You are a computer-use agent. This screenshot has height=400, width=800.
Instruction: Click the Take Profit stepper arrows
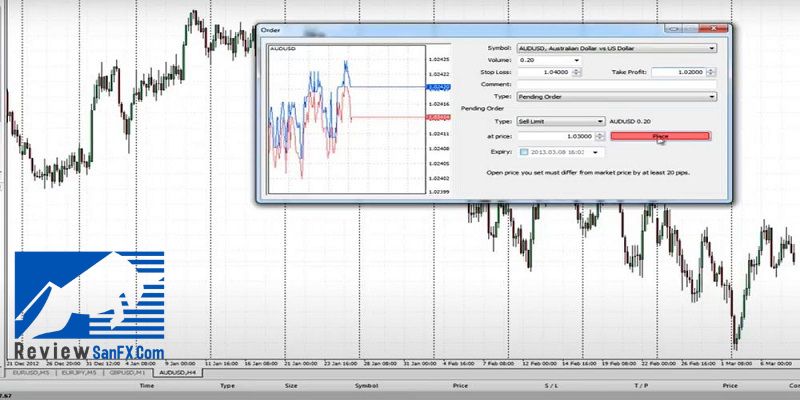coord(712,72)
